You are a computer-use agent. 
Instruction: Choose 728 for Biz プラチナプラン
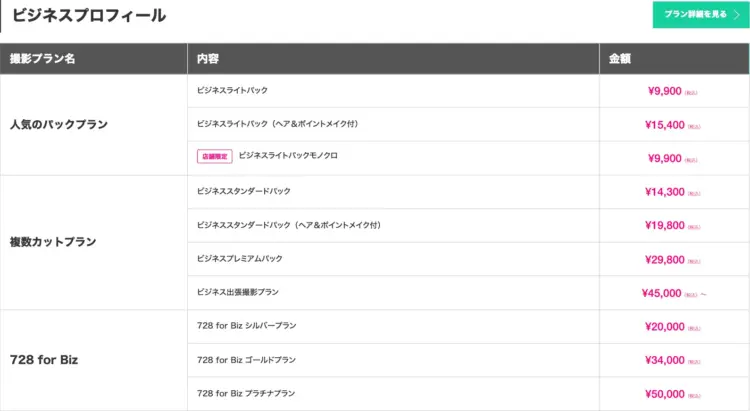[x=246, y=393]
